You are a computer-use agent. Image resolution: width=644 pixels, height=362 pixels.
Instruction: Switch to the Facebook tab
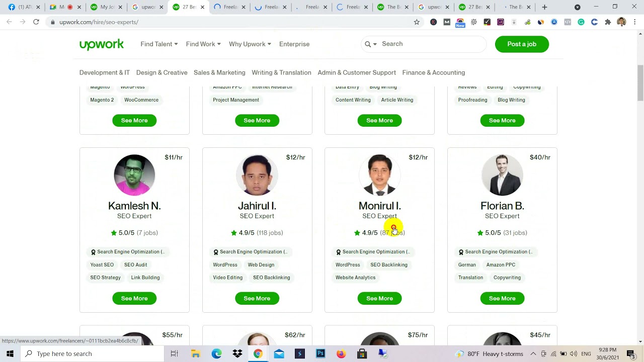coord(24,7)
